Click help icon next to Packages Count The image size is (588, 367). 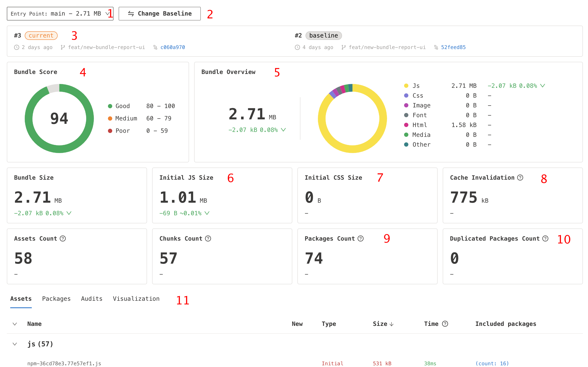[x=361, y=239]
